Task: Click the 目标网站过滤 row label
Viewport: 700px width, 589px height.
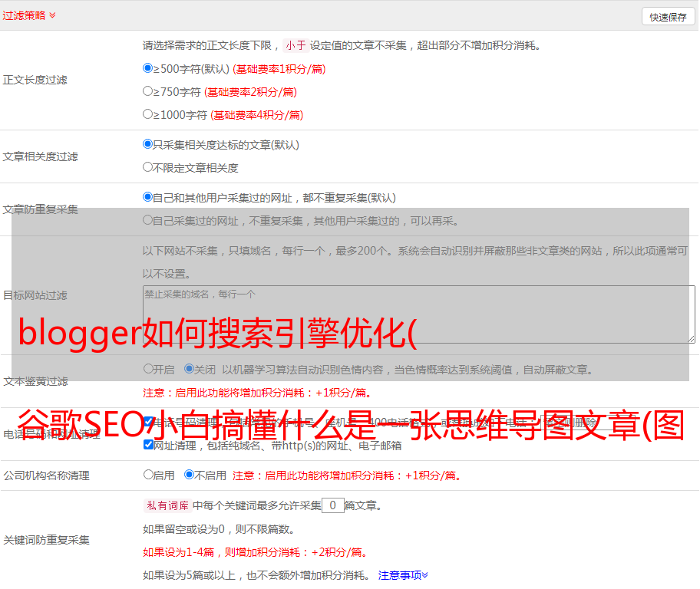Action: (x=35, y=295)
